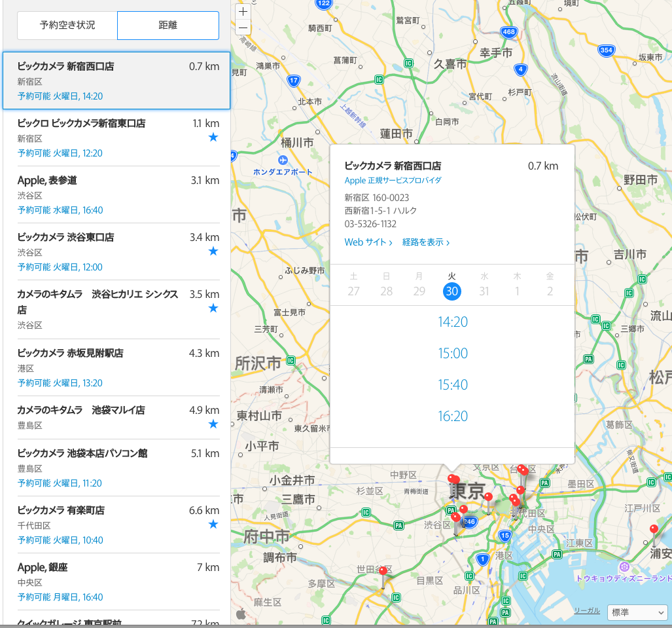Select Apple, 表参道 store in list
Viewport: 672px width, 628px height.
118,194
